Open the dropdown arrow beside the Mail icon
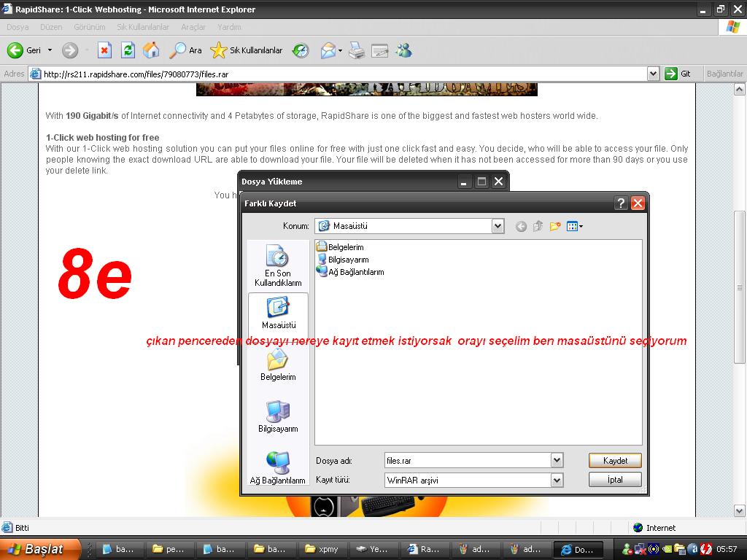This screenshot has width=747, height=560. [x=340, y=50]
